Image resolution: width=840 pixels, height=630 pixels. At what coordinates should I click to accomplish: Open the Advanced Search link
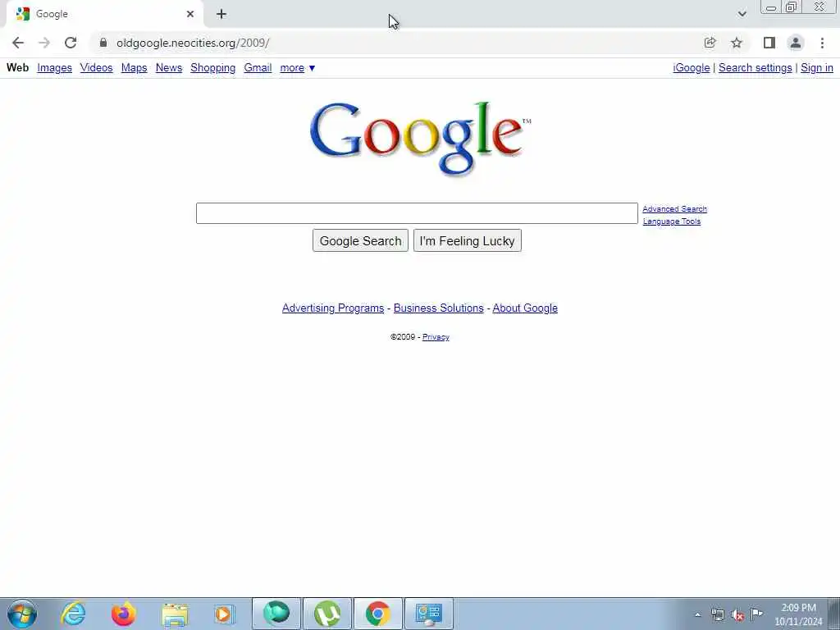point(674,209)
